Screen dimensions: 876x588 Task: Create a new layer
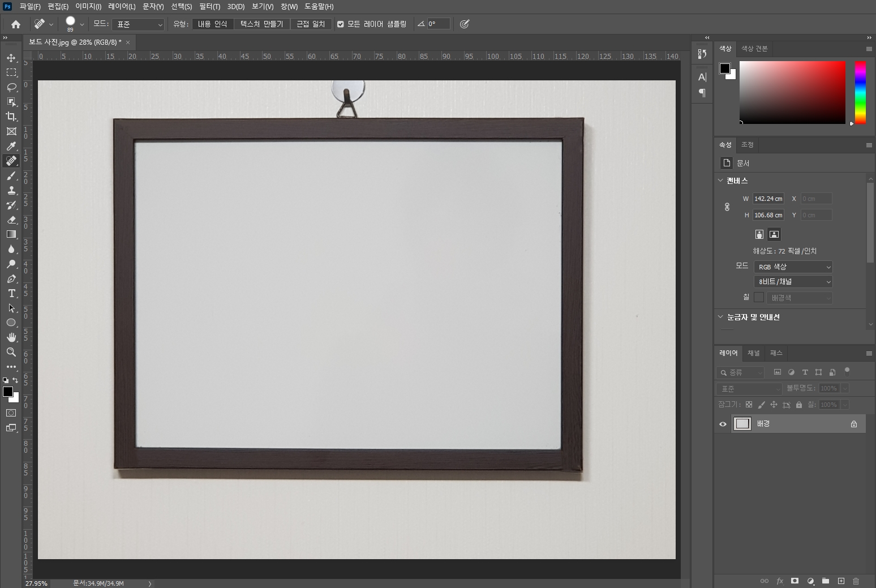pyautogui.click(x=841, y=581)
